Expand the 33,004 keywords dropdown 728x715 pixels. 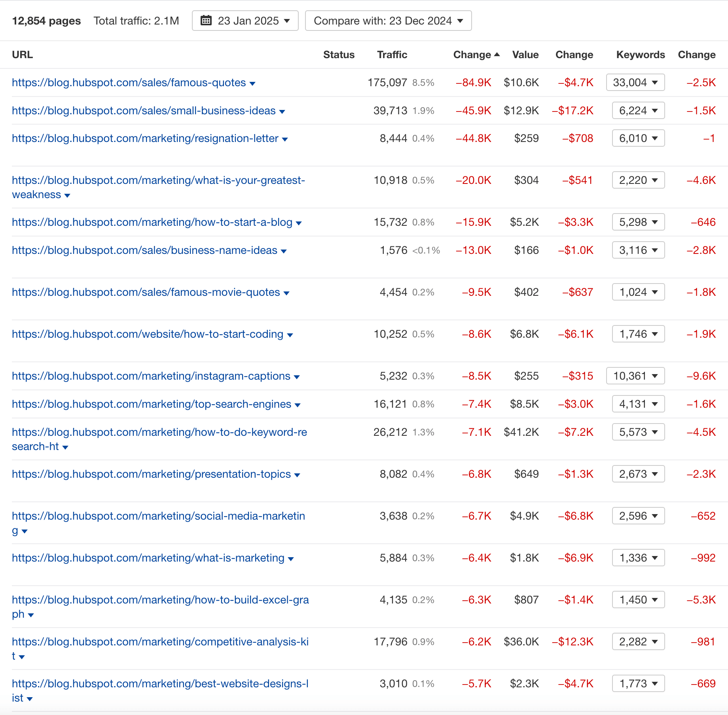tap(635, 82)
